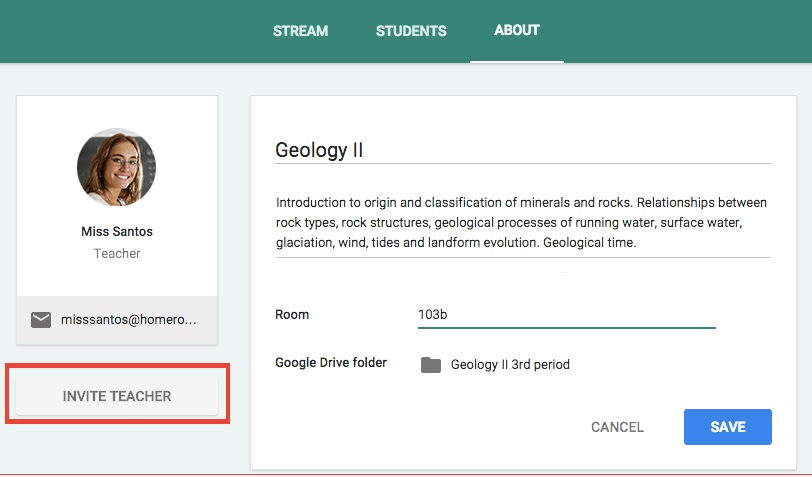
Task: Open the Students tab
Action: 411,31
